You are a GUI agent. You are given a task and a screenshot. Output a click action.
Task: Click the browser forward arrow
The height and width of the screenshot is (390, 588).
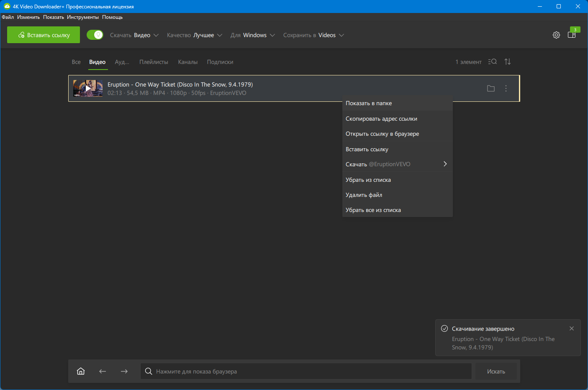point(124,371)
